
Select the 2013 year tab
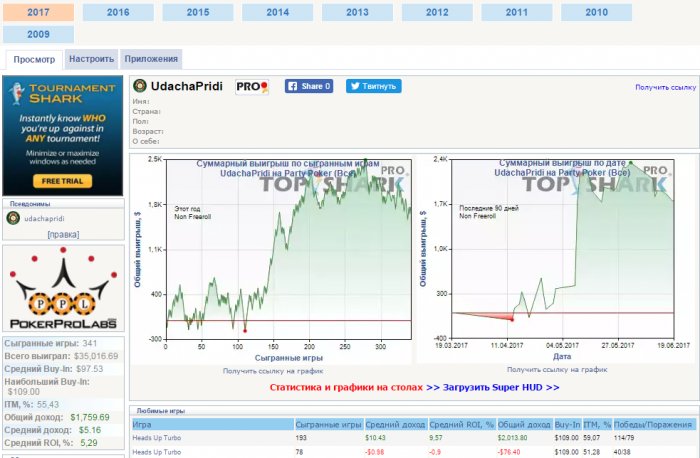pos(357,12)
